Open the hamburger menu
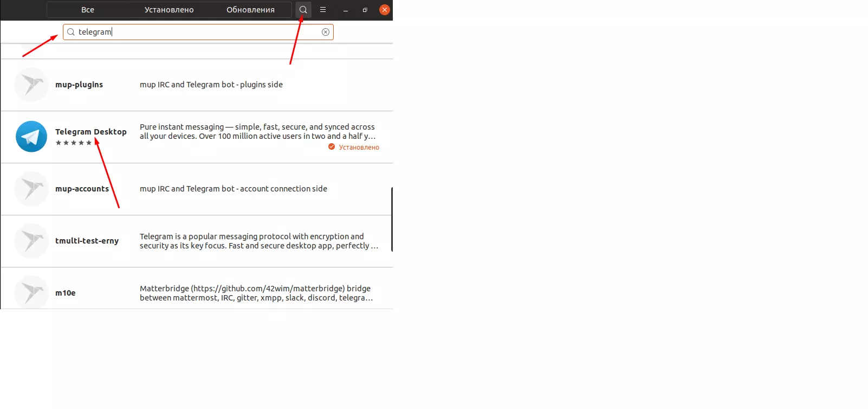Viewport: 868px width, 409px height. (323, 10)
